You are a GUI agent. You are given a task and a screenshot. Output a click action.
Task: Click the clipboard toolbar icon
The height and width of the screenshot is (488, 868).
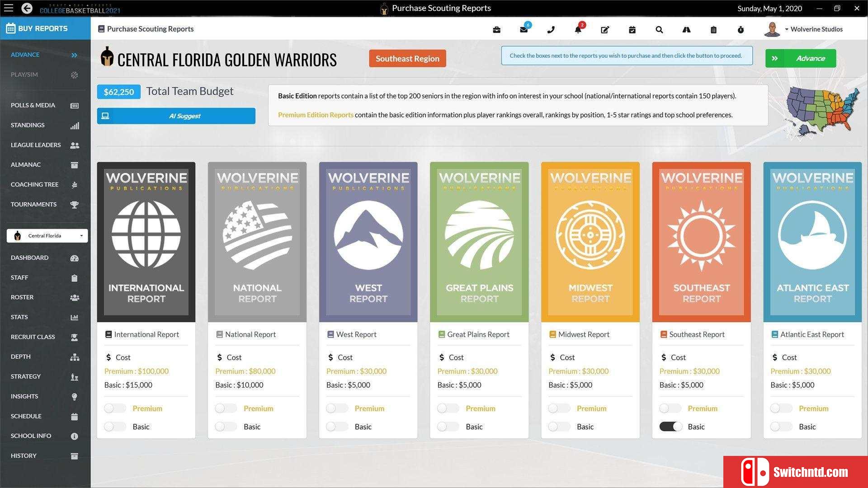(713, 30)
